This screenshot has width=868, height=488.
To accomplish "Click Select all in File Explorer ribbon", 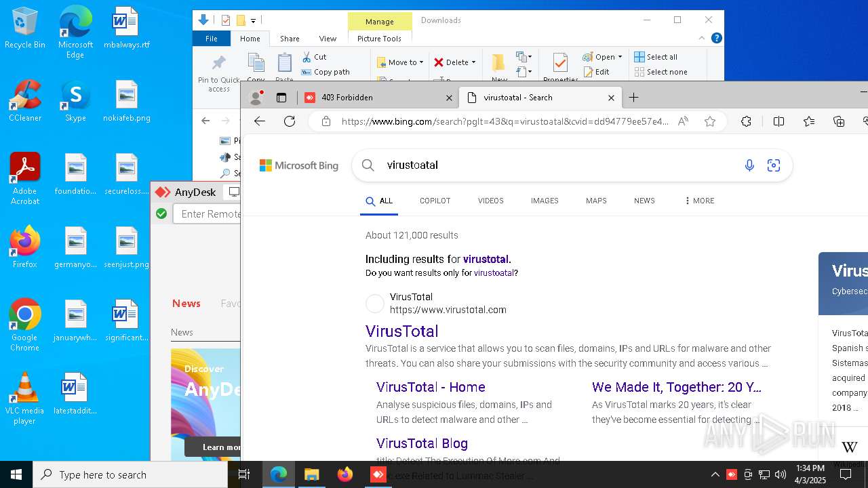I will 656,57.
